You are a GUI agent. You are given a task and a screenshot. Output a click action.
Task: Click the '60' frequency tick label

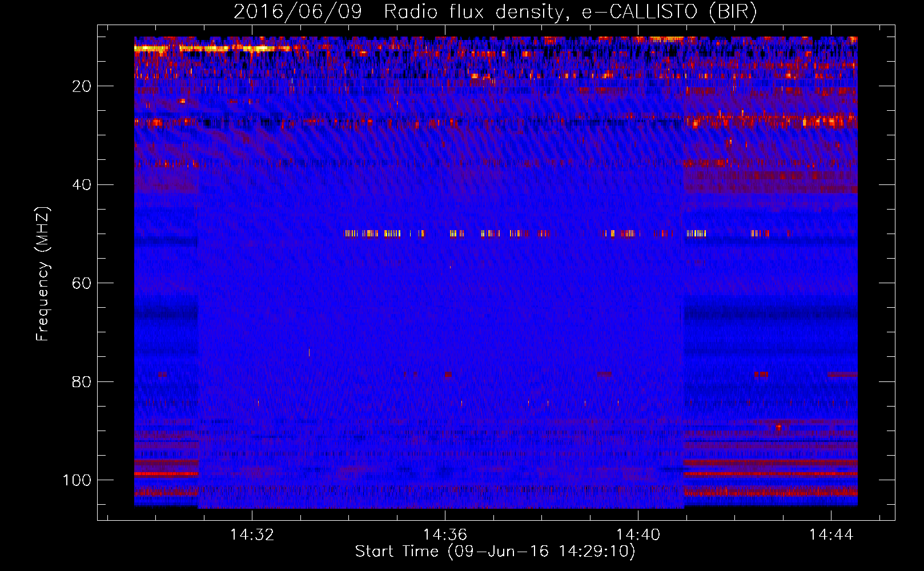pyautogui.click(x=82, y=283)
